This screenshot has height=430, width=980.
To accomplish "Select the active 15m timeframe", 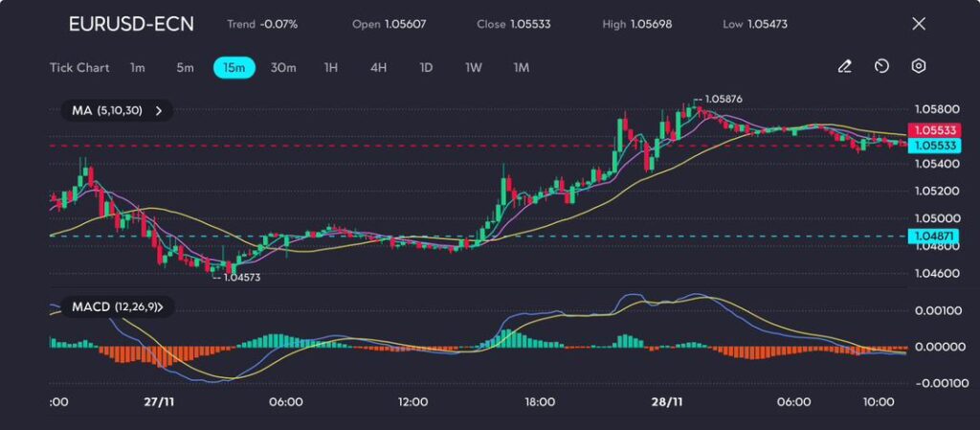I will click(234, 68).
